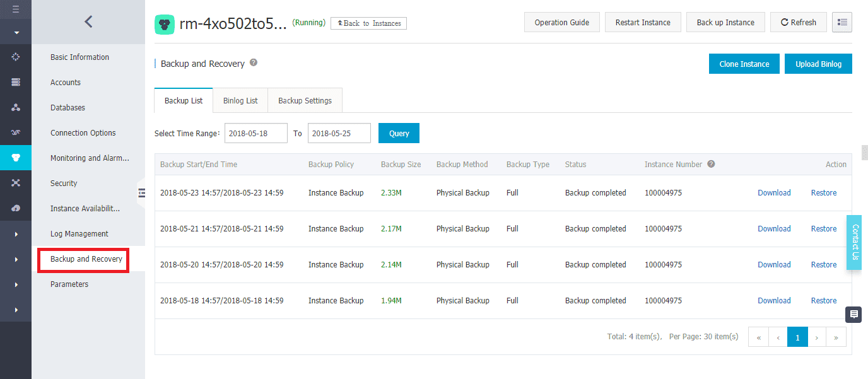This screenshot has width=868, height=379.
Task: Click the Back up Instance button
Action: [x=725, y=22]
